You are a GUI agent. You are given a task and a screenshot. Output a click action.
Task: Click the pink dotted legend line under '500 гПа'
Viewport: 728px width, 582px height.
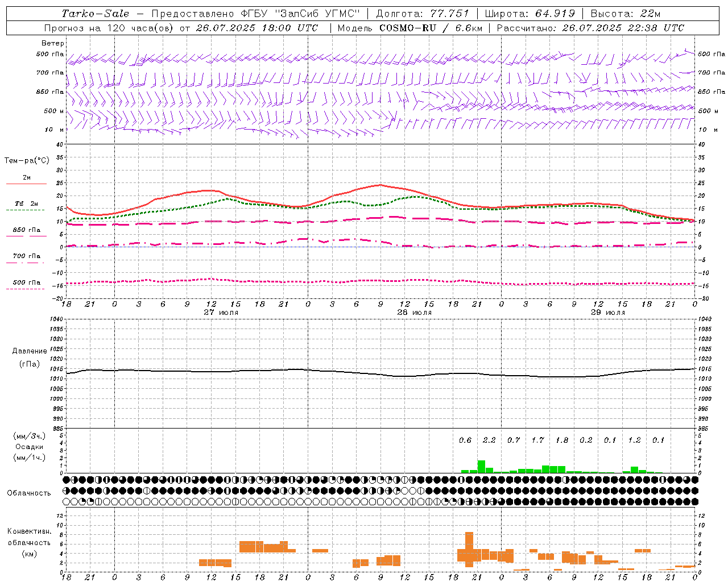(x=25, y=289)
